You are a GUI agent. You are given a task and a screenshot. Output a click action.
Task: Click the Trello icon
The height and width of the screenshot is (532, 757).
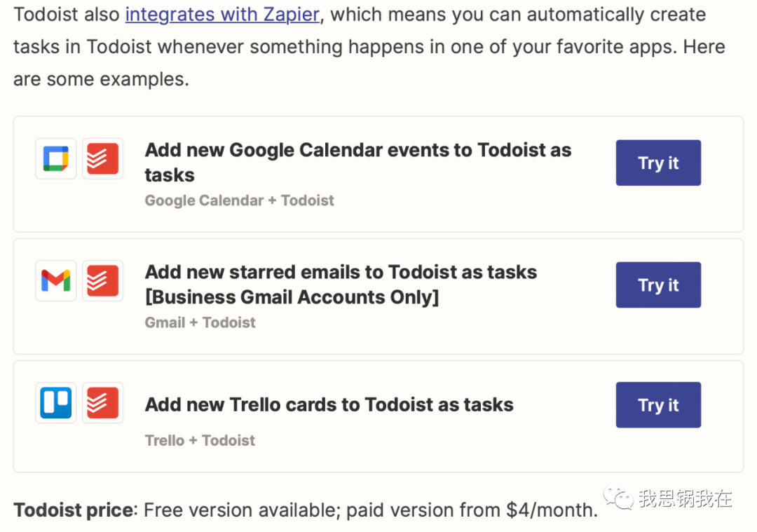point(56,403)
